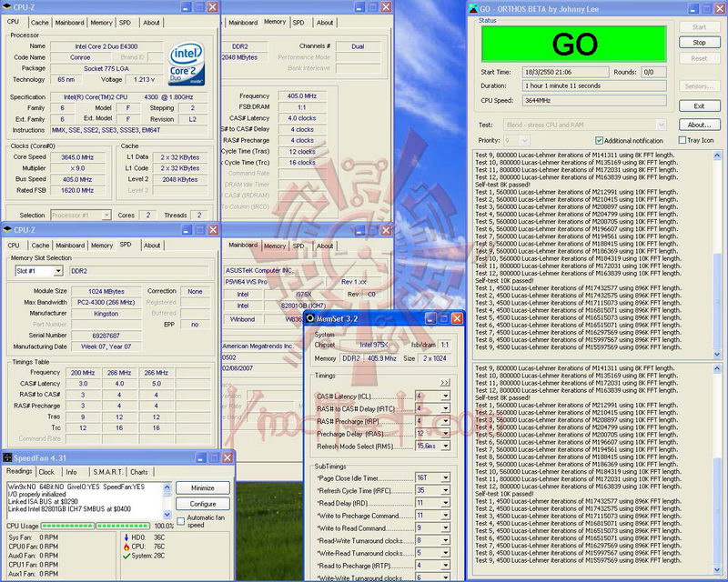Viewport: 728px width, 582px height.
Task: Click the SpeedFan Configure button
Action: click(x=203, y=504)
